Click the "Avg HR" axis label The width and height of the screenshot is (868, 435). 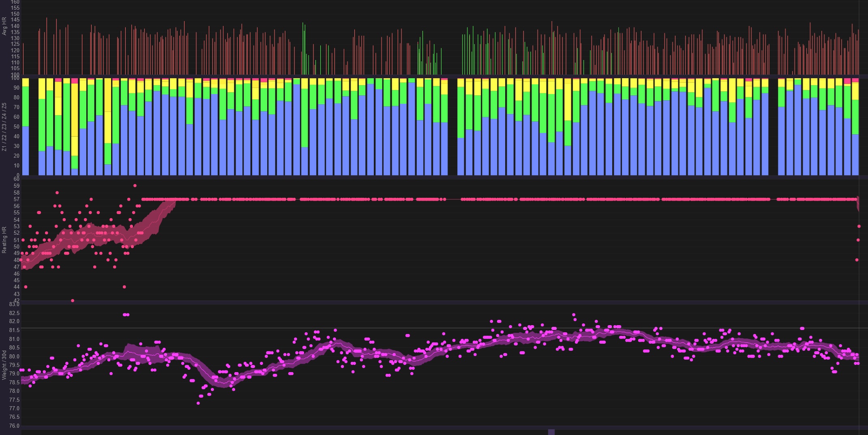click(x=4, y=26)
